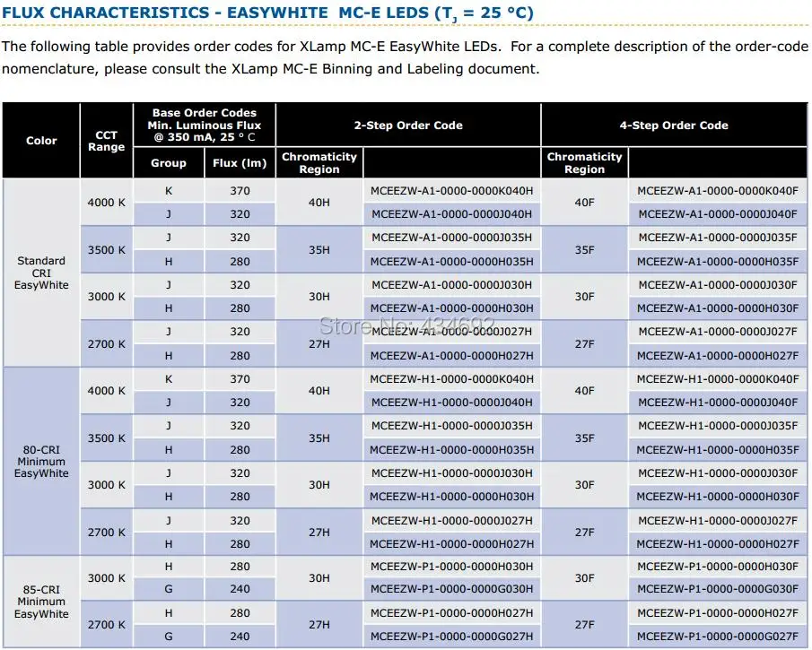Select order code MCEEZW-H1-0000-0000J030H
The width and height of the screenshot is (812, 650).
click(451, 473)
